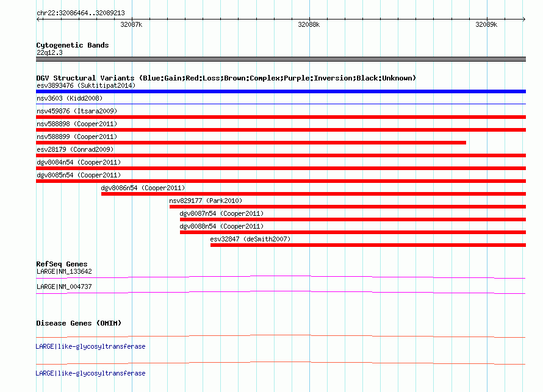Click the Cytogenetic Bands track title

(x=73, y=45)
